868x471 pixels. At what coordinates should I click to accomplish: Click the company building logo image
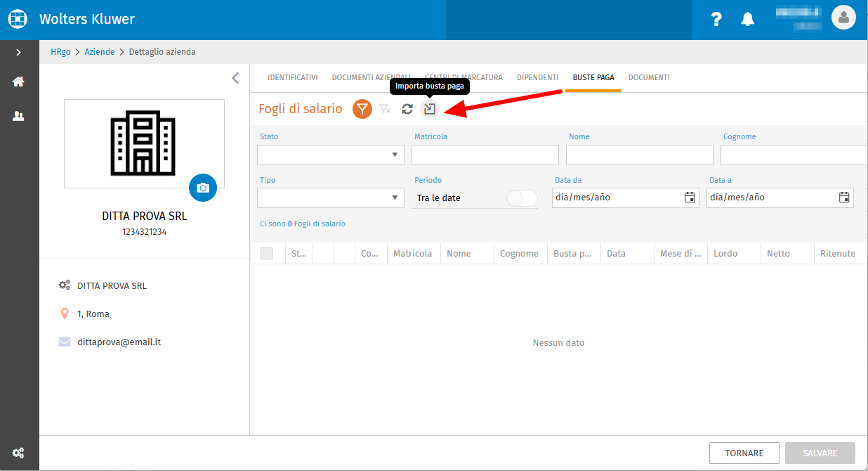click(144, 143)
